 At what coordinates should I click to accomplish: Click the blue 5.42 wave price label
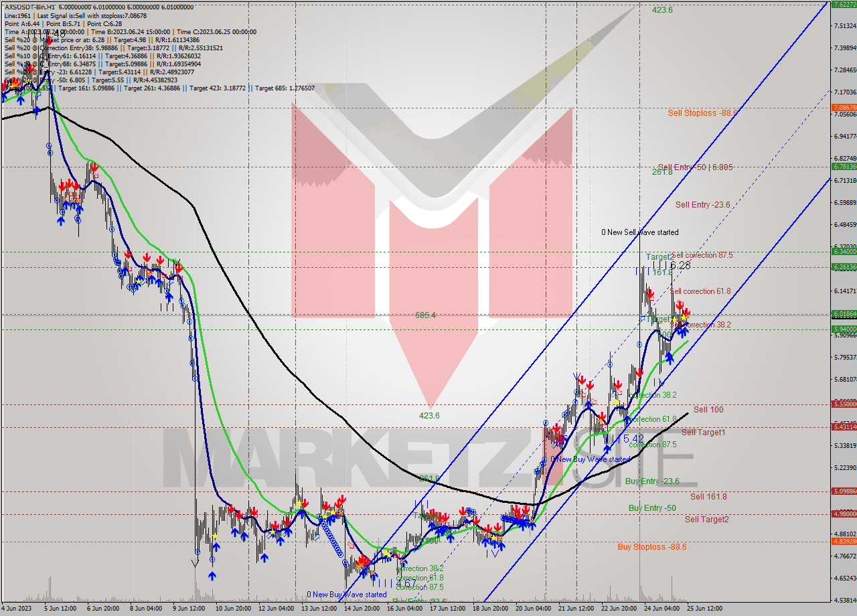click(x=633, y=439)
